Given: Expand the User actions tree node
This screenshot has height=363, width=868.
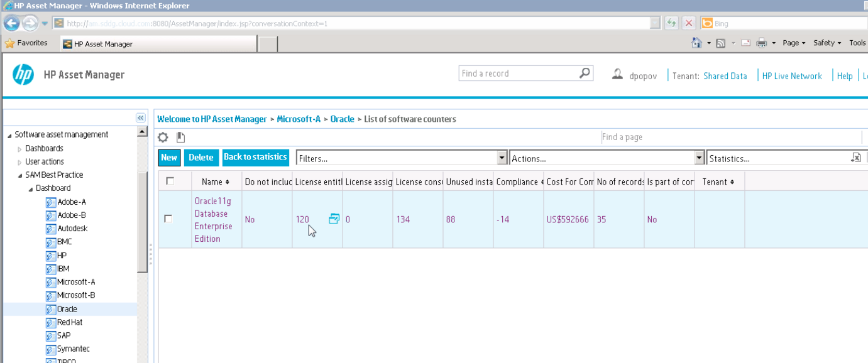Looking at the screenshot, I should coord(19,162).
